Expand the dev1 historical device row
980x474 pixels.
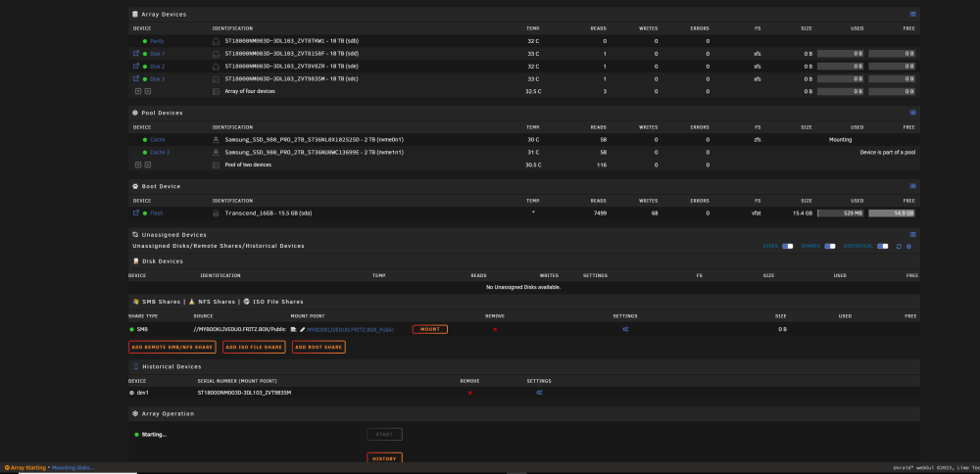[x=132, y=393]
